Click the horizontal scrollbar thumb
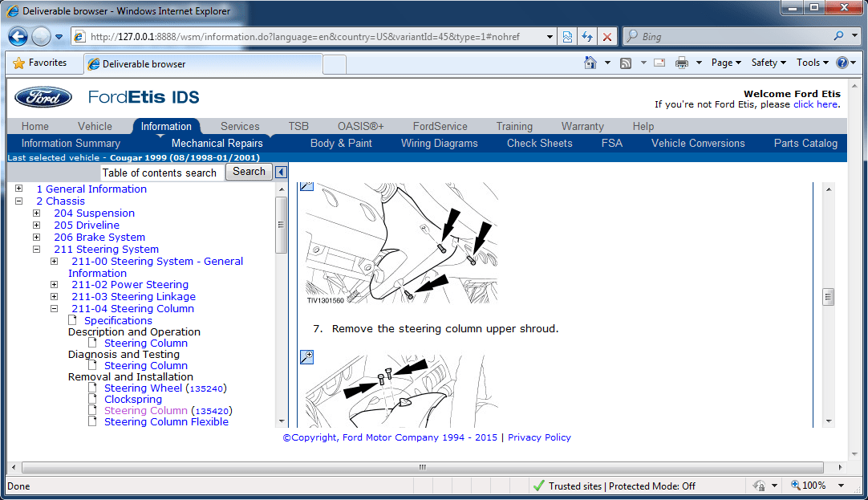Viewport: 868px width, 500px height. pyautogui.click(x=423, y=467)
